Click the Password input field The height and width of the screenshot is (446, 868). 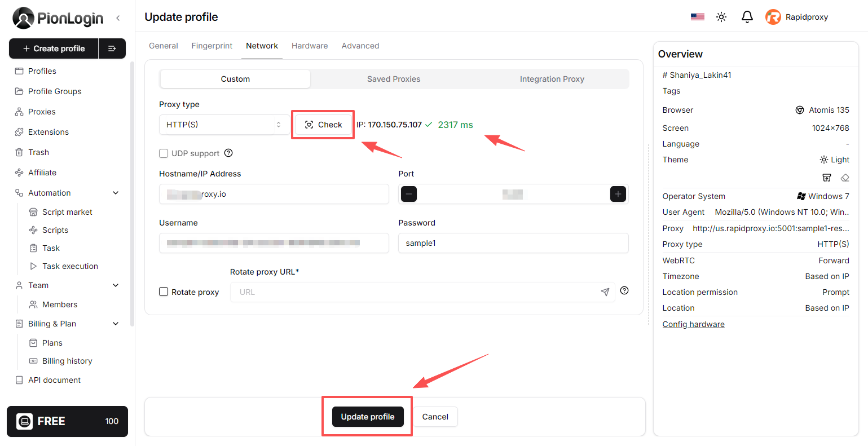click(513, 243)
